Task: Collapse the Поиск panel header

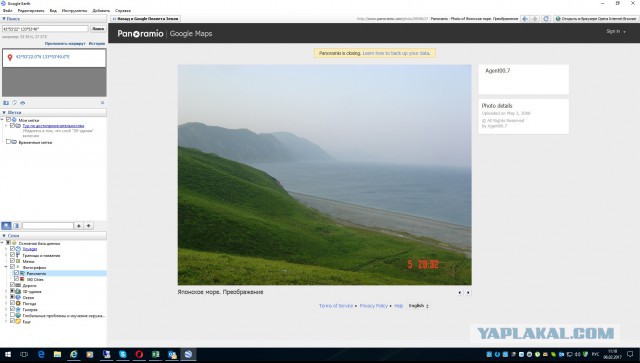Action: click(x=53, y=19)
